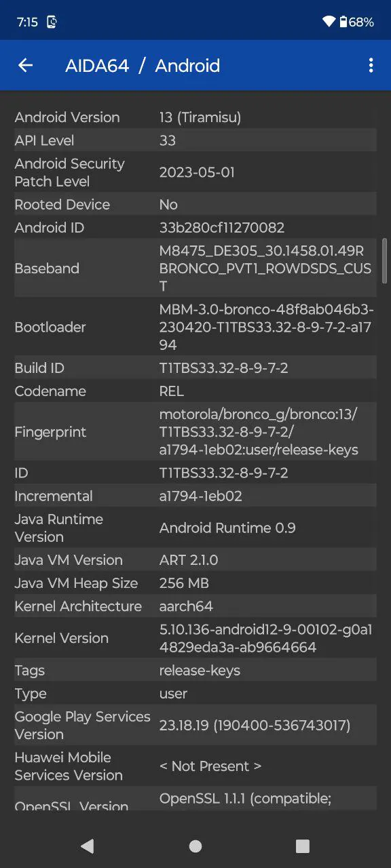Image resolution: width=391 pixels, height=868 pixels.
Task: Tap the Android Security Patch Level row
Action: click(x=195, y=172)
